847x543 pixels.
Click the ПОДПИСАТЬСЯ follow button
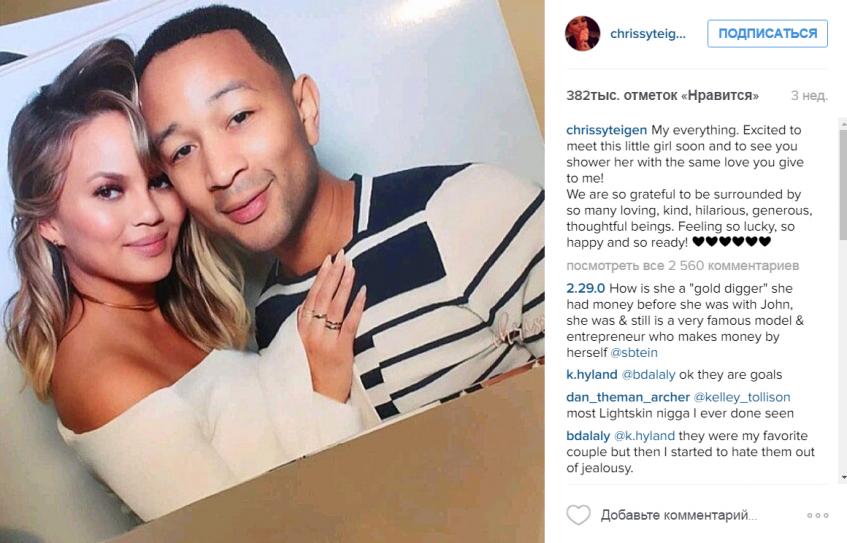(x=768, y=33)
